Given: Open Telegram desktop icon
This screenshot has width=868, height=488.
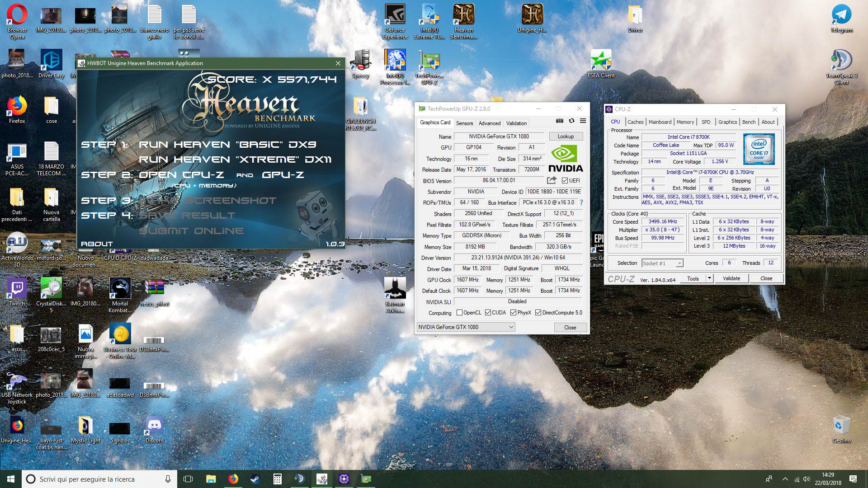Looking at the screenshot, I should [841, 19].
